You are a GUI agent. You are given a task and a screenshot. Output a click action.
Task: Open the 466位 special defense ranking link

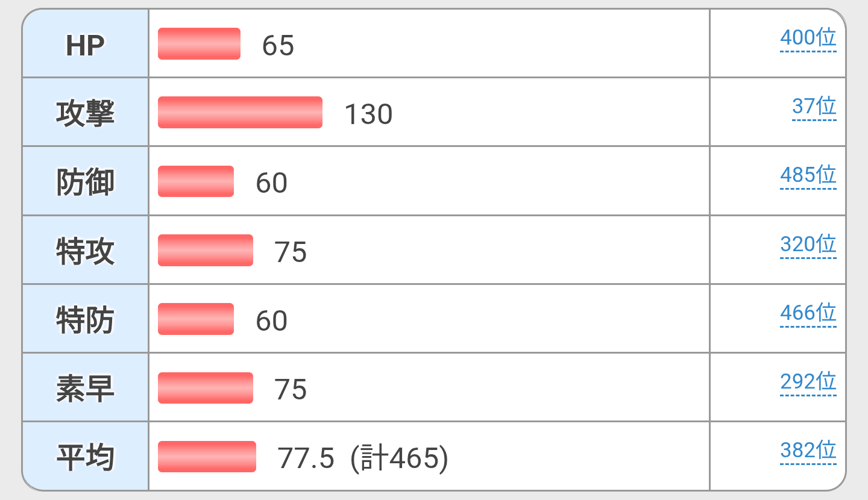[x=808, y=313]
